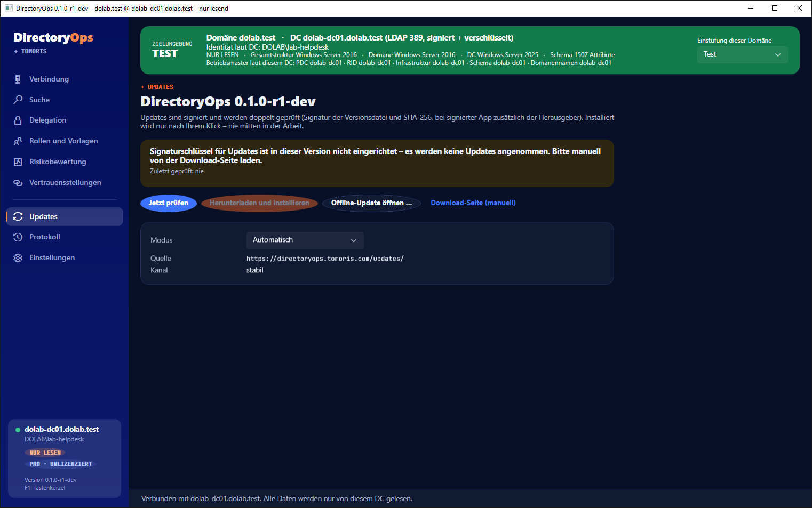
Task: Click the green connection status dot
Action: click(18, 430)
